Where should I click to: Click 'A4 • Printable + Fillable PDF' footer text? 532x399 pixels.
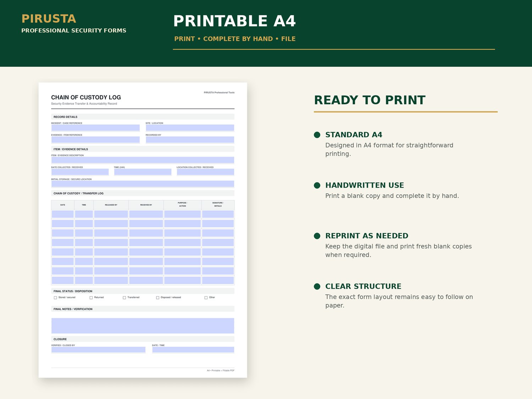click(221, 371)
